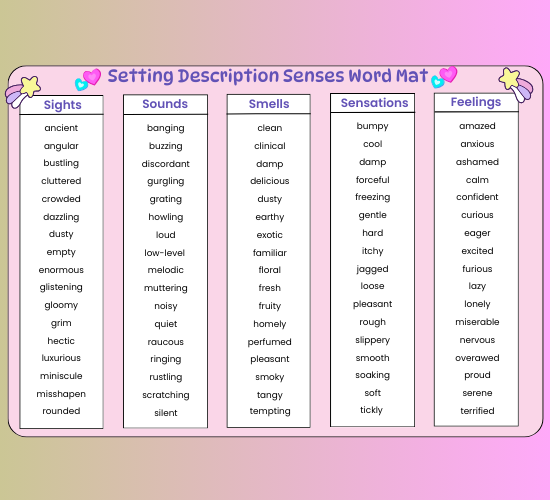Click the pink heart left of the title
Viewport: 550px width, 500px height.
(92, 76)
